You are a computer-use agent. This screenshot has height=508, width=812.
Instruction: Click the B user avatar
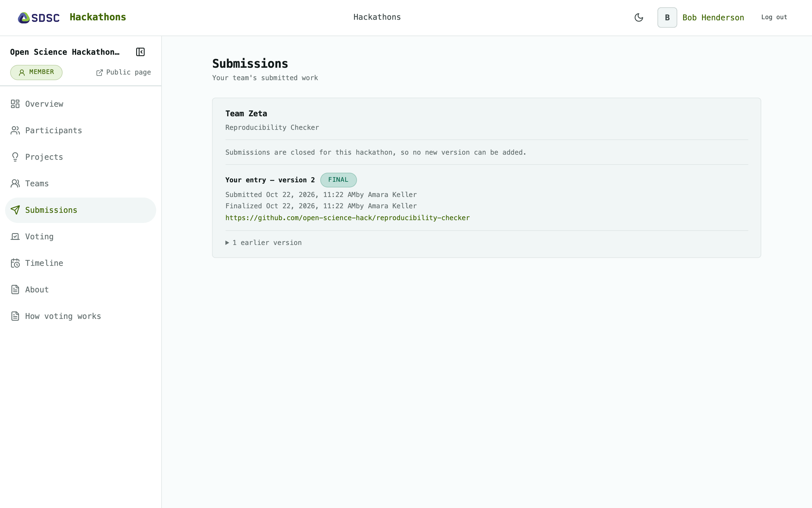coord(667,17)
